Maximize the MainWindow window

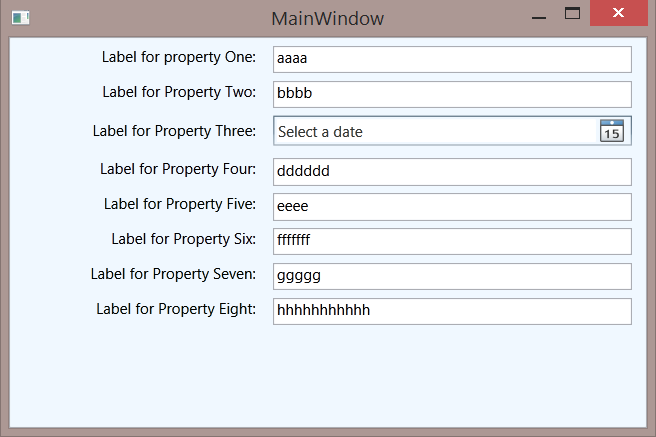point(572,13)
